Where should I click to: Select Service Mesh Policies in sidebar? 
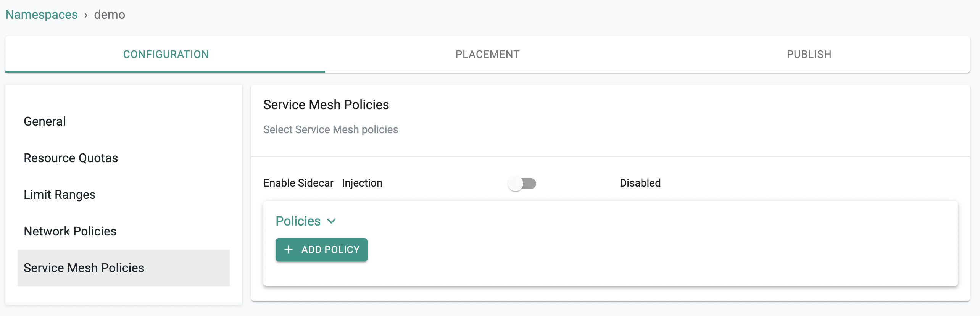[x=124, y=268]
